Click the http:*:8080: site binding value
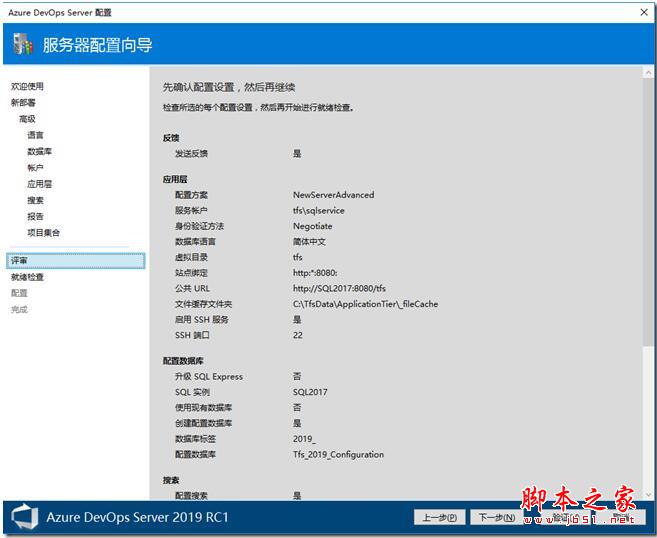This screenshot has width=657, height=538. [315, 273]
